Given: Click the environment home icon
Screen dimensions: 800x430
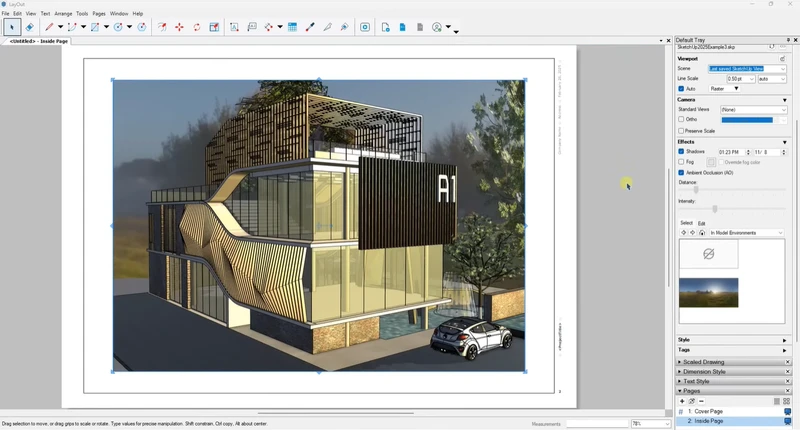Looking at the screenshot, I should [701, 233].
